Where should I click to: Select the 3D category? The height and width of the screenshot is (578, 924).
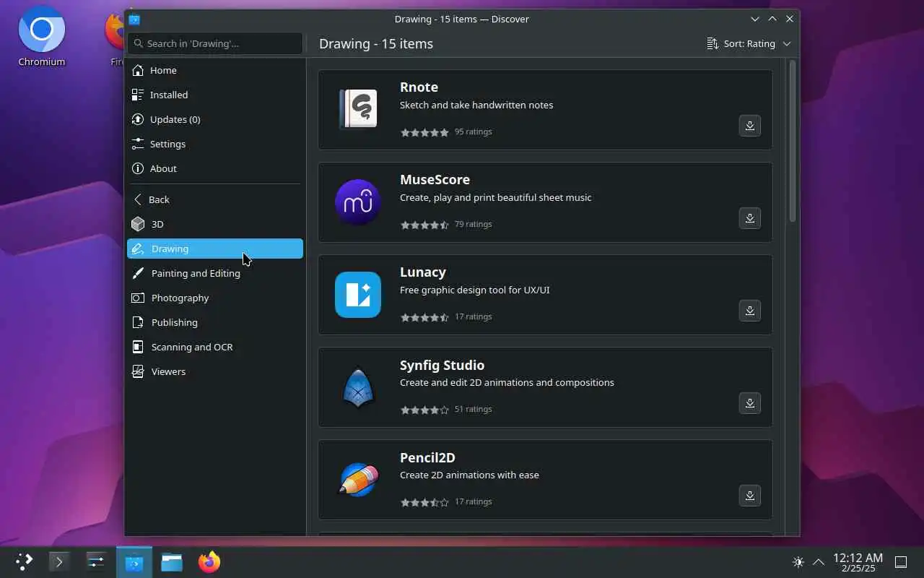[215, 224]
